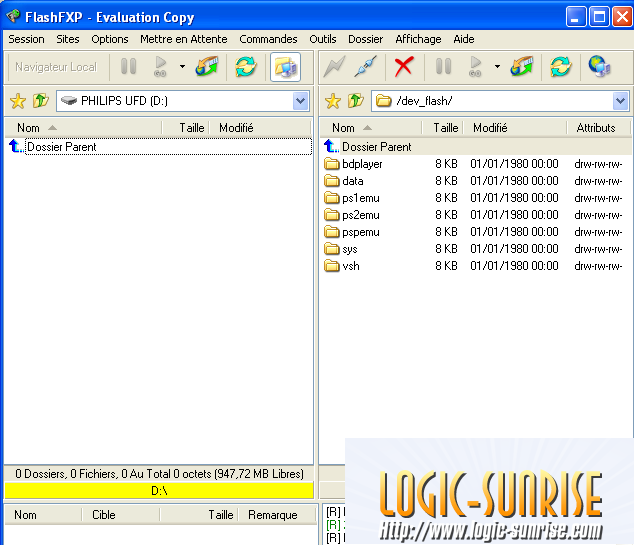The image size is (634, 546).
Task: Click the queue Taille column header
Action: (x=199, y=515)
